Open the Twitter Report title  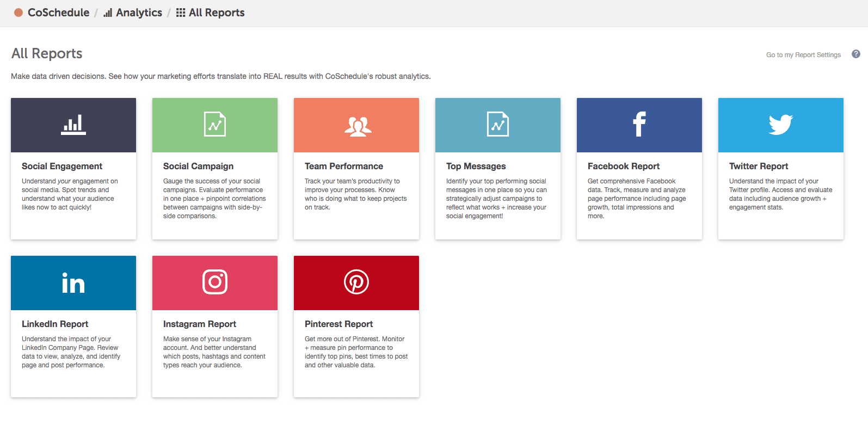759,166
